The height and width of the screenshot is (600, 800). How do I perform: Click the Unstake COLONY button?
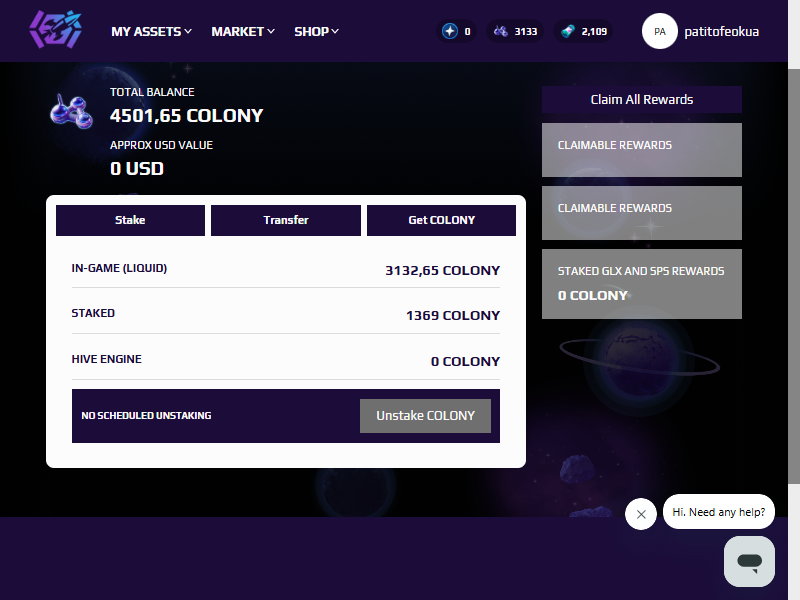[x=426, y=416]
